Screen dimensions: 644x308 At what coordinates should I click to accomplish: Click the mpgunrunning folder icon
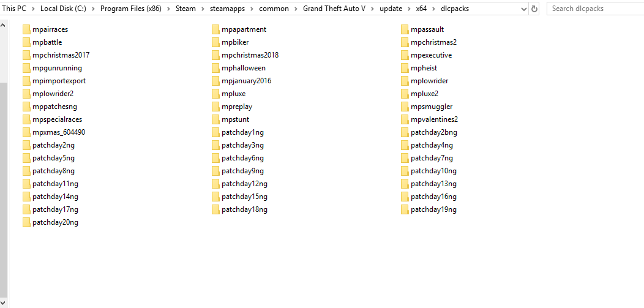click(26, 68)
